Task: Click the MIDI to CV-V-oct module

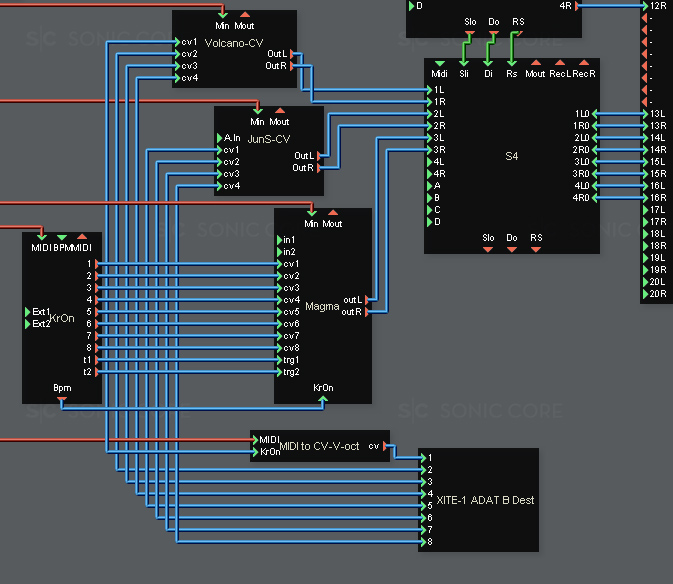Action: (x=318, y=446)
